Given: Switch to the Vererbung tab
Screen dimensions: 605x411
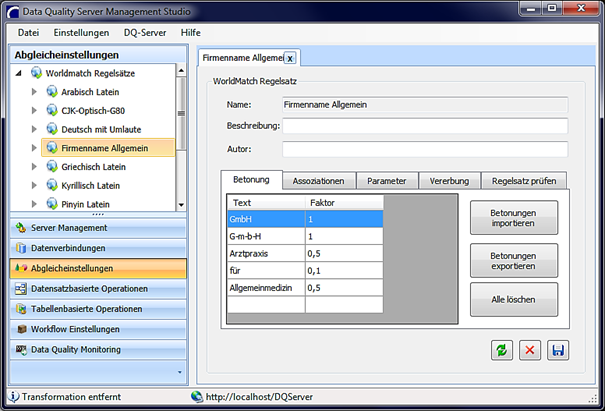Looking at the screenshot, I should pos(450,181).
